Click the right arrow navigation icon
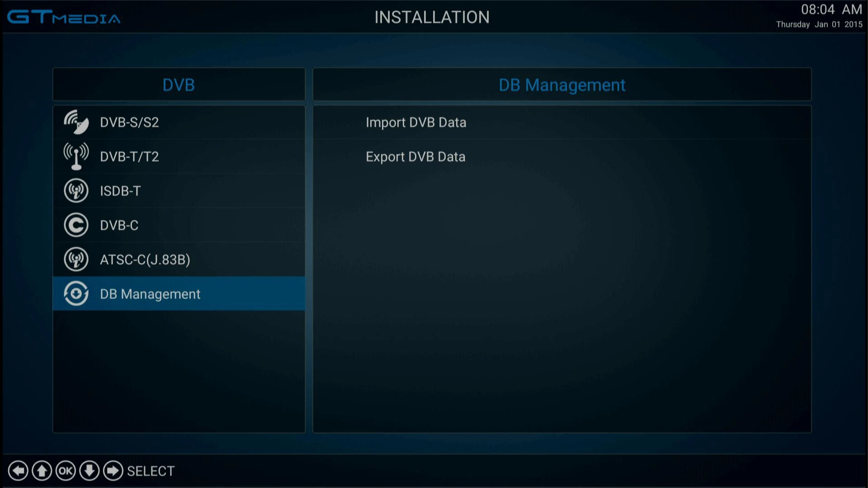The width and height of the screenshot is (868, 488). tap(113, 471)
